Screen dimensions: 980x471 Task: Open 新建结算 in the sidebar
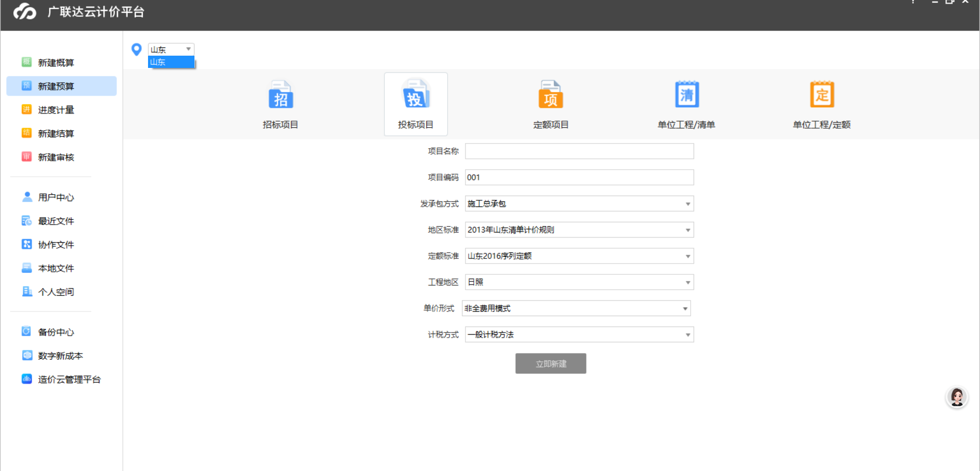click(56, 133)
